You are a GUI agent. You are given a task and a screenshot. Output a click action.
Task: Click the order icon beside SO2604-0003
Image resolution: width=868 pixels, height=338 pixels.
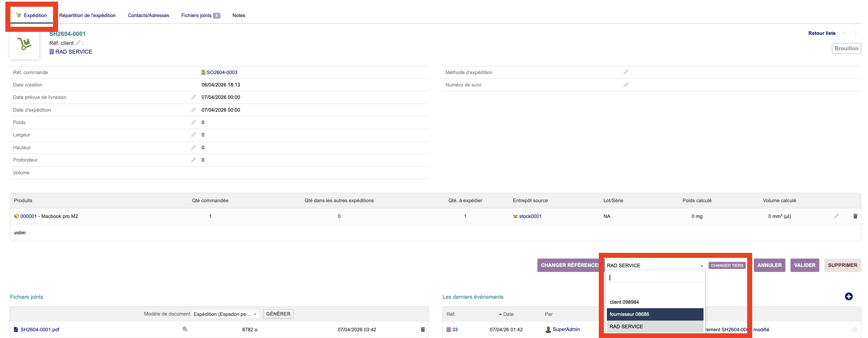[203, 72]
